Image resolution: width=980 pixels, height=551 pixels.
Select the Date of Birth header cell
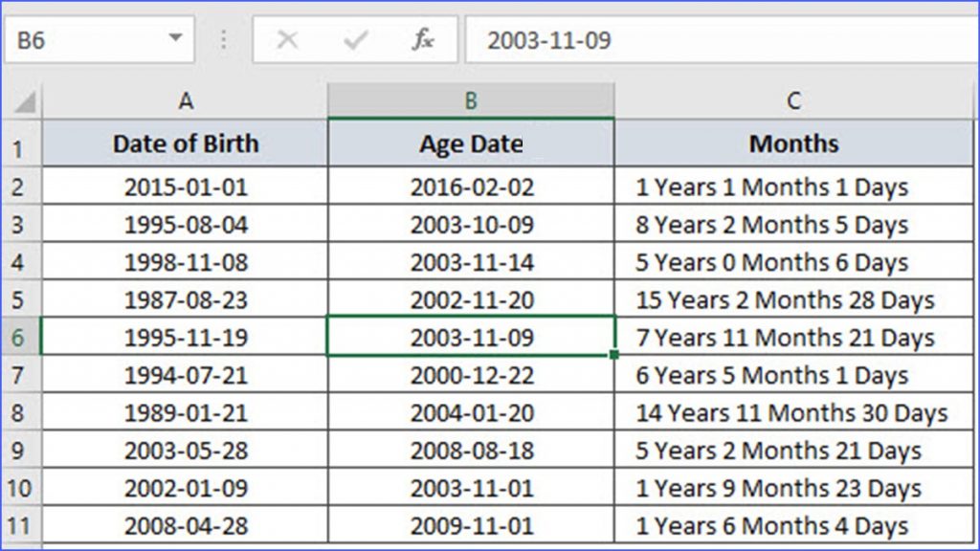[x=185, y=143]
